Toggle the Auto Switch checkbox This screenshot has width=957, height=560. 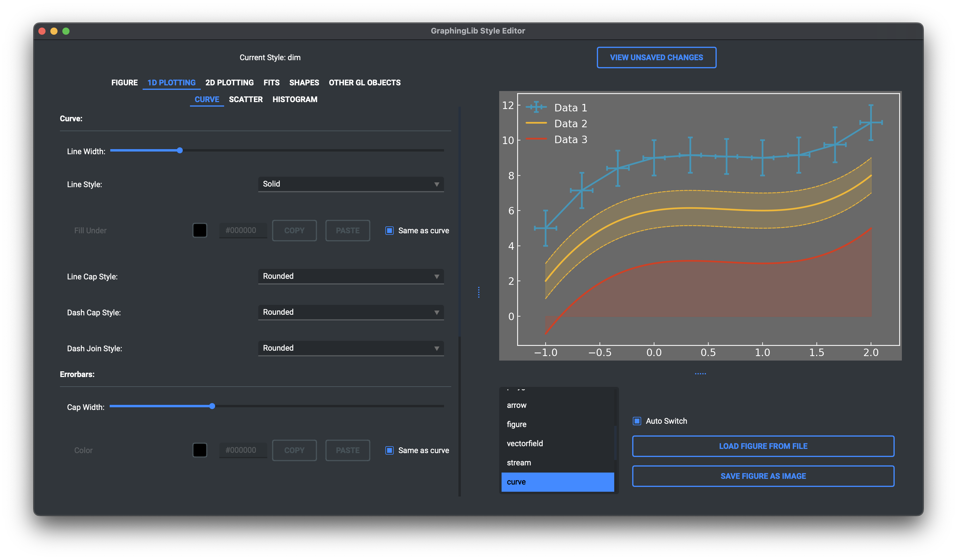pyautogui.click(x=637, y=421)
